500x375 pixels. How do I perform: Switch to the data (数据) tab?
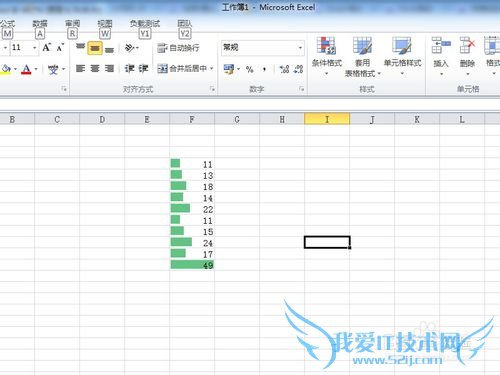pyautogui.click(x=40, y=24)
